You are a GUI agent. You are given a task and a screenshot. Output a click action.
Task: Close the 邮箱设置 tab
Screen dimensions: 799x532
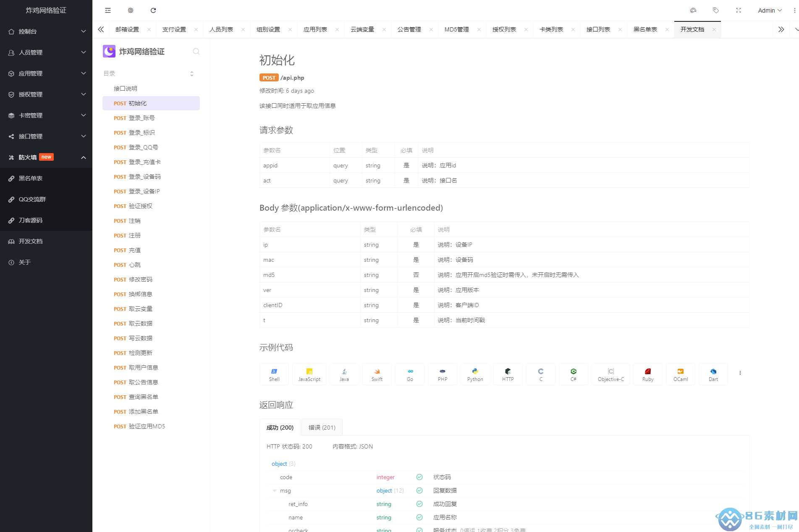tap(149, 29)
